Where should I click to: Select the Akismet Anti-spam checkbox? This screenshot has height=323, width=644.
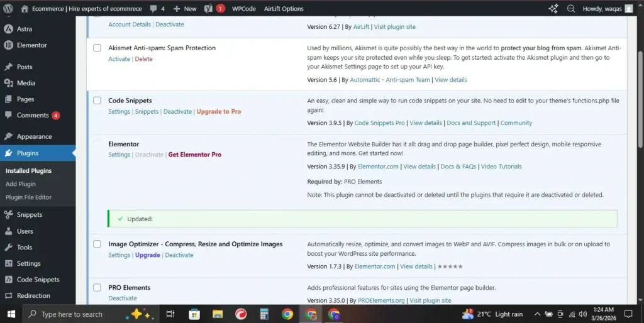[97, 48]
